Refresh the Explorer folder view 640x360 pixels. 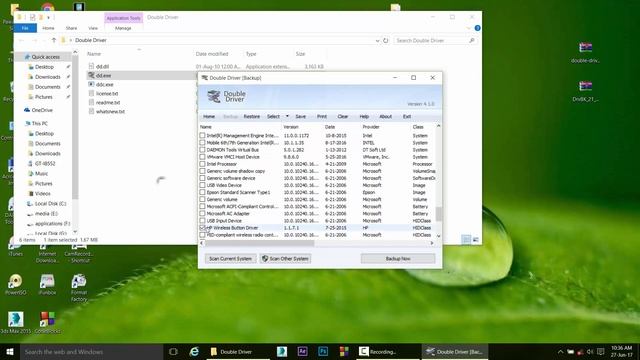[385, 40]
